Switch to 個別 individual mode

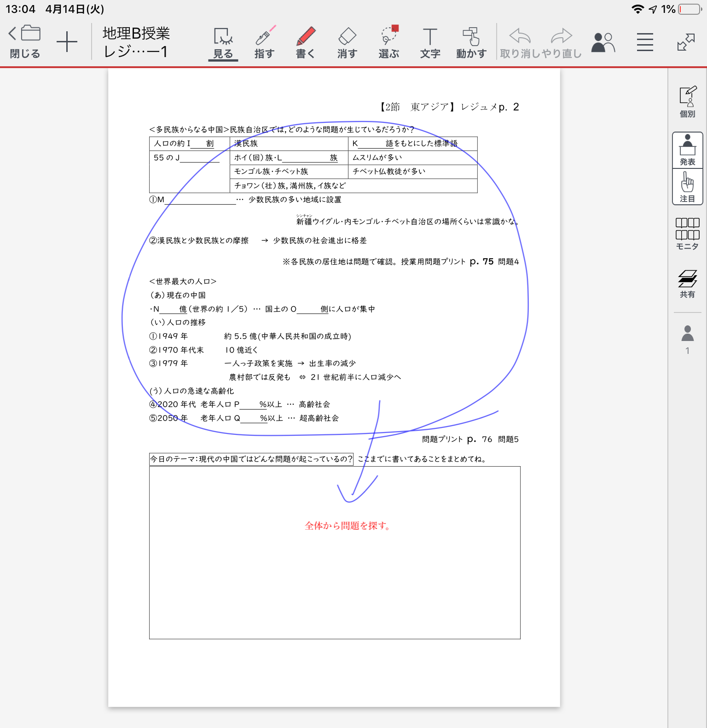pos(688,102)
